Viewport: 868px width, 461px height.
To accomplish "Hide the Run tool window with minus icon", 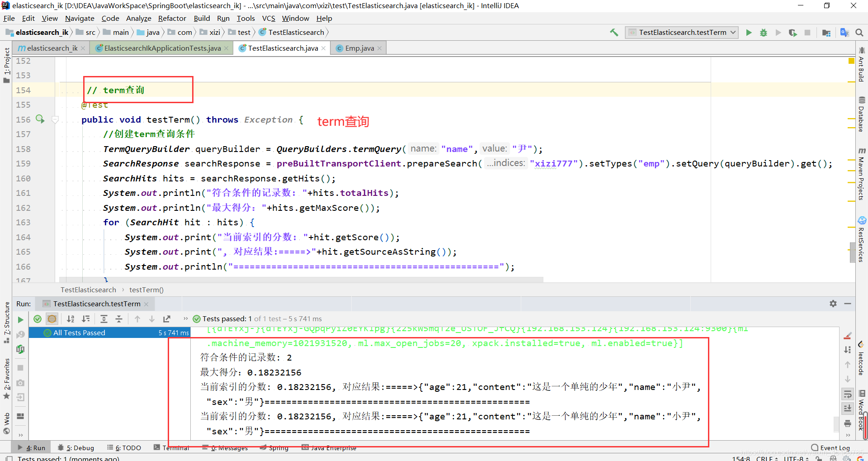I will (848, 304).
